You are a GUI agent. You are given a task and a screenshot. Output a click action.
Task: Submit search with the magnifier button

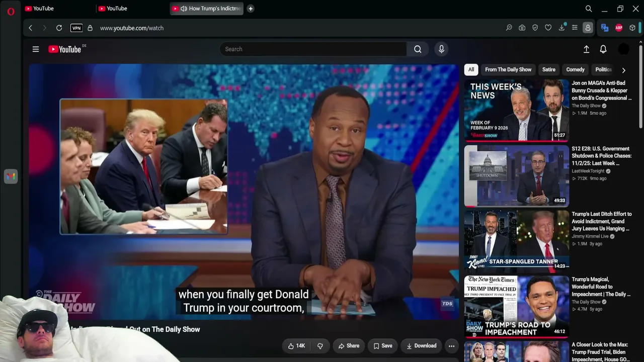[418, 49]
